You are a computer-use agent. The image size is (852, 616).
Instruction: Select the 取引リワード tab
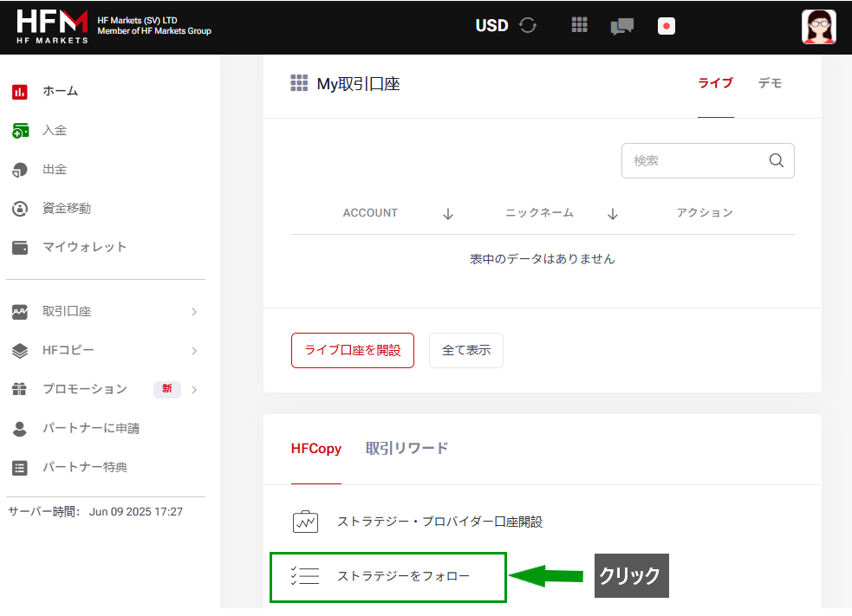point(406,449)
